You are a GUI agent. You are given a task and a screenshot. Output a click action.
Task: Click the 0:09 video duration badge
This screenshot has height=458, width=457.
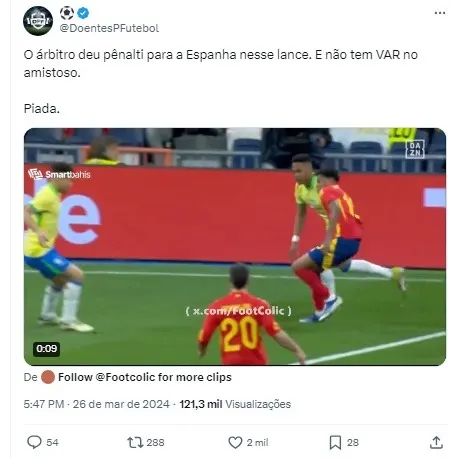tap(47, 349)
